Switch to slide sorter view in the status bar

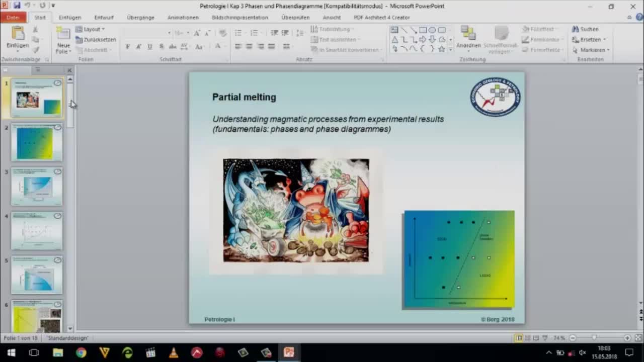(528, 338)
